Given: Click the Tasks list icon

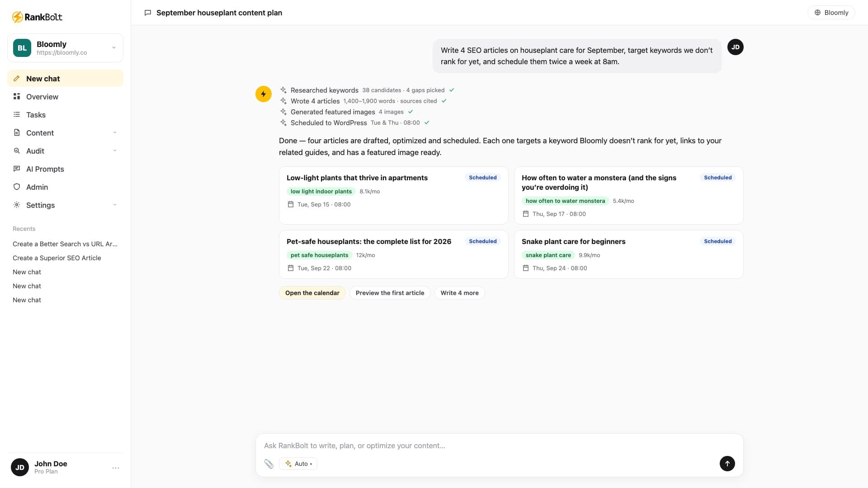Looking at the screenshot, I should pos(17,115).
